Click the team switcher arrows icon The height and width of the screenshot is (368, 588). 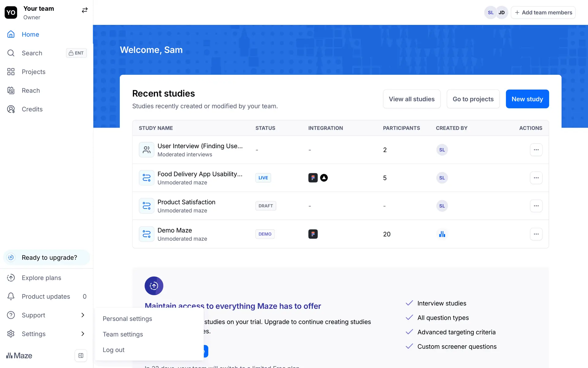click(x=85, y=10)
